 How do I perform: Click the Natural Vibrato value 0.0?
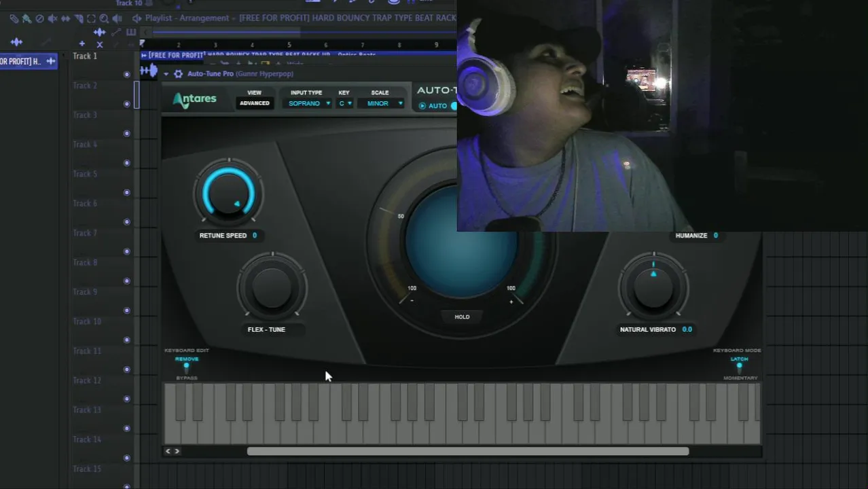687,329
